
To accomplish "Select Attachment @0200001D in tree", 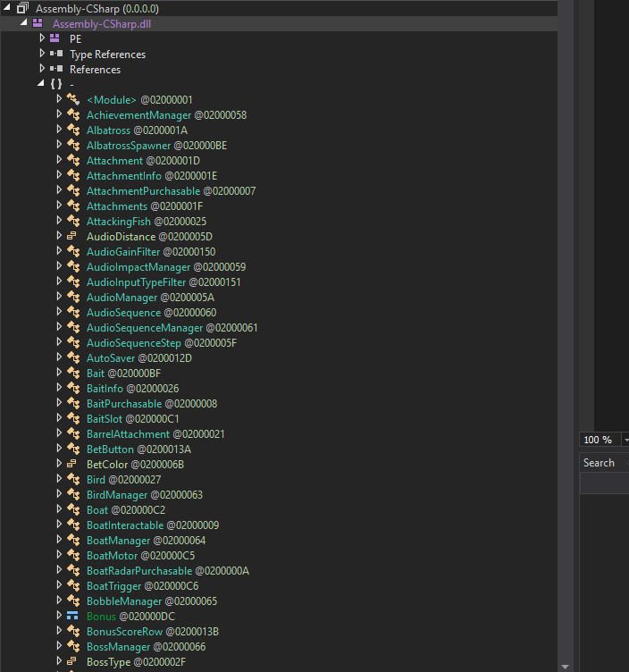I will [143, 161].
